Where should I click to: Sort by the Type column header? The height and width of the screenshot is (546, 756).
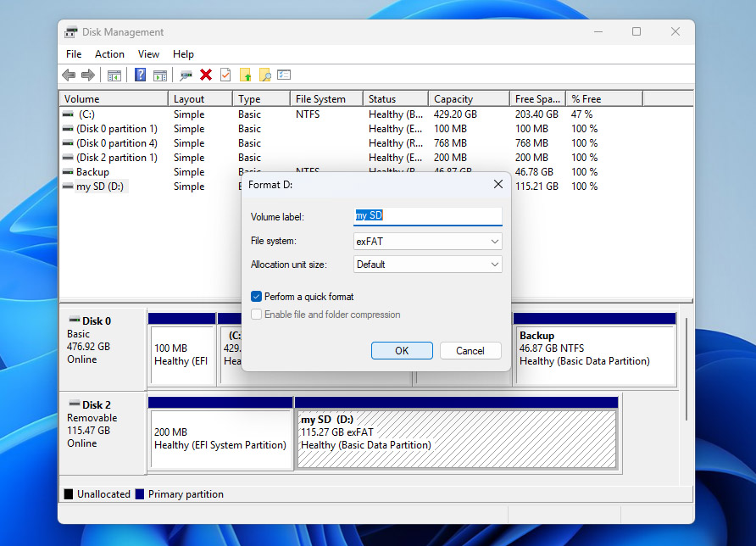point(262,99)
